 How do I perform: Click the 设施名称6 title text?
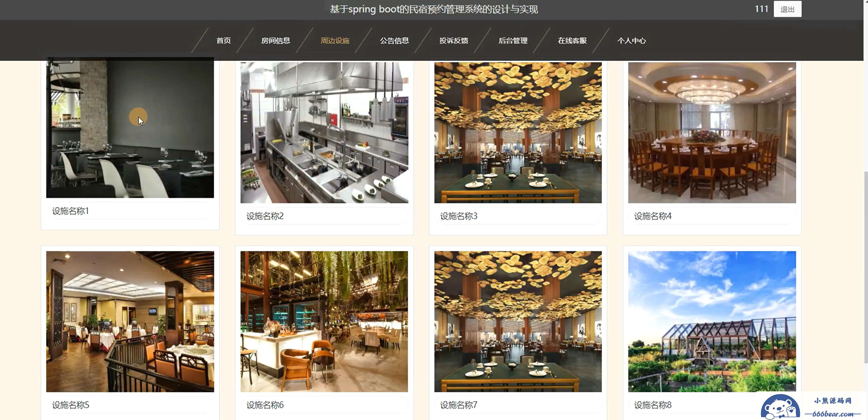265,405
